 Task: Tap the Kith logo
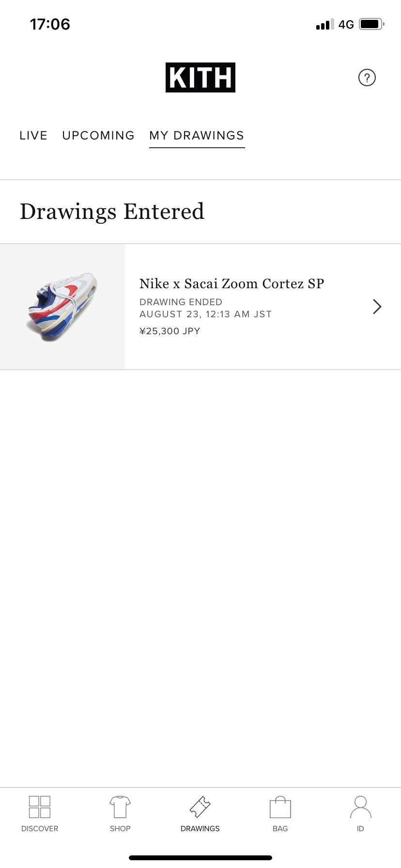tap(200, 77)
